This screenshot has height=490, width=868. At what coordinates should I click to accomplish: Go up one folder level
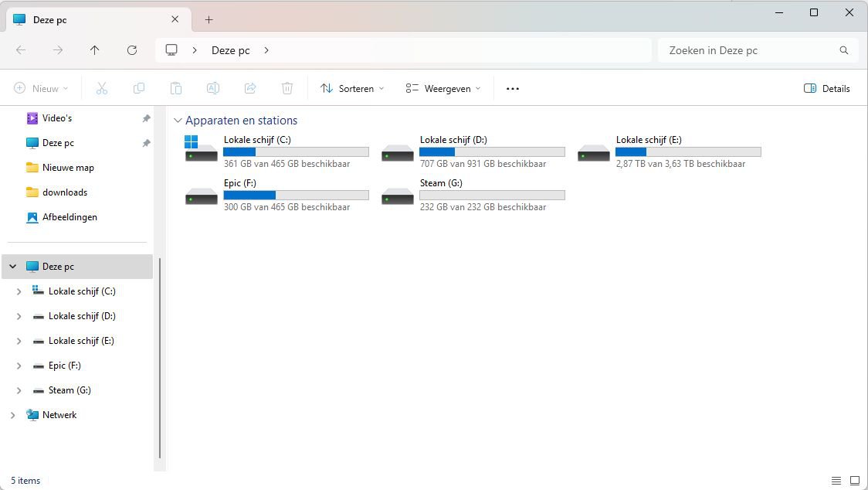95,50
